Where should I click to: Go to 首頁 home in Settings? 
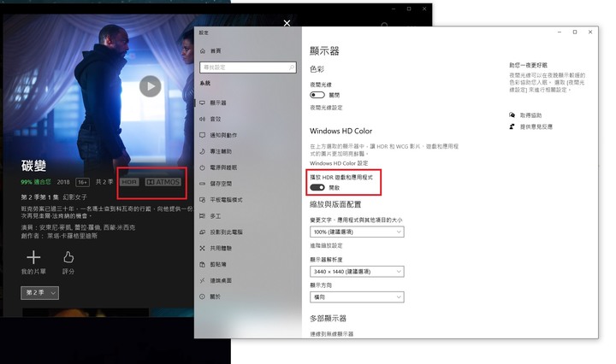216,51
